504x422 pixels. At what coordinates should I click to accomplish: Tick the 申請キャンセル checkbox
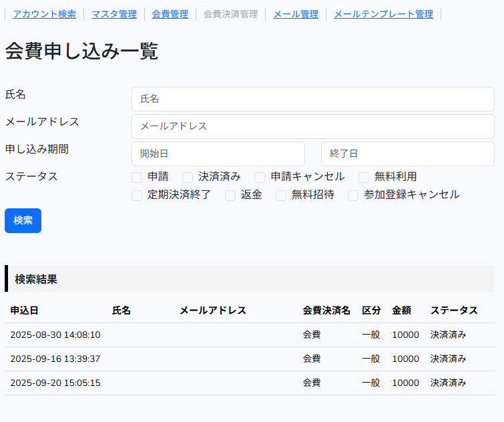[260, 177]
